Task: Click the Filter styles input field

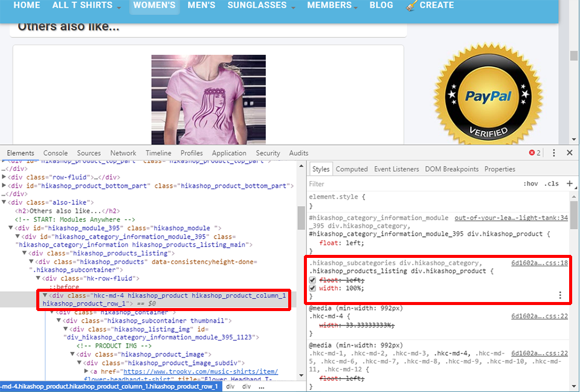Action: (411, 184)
